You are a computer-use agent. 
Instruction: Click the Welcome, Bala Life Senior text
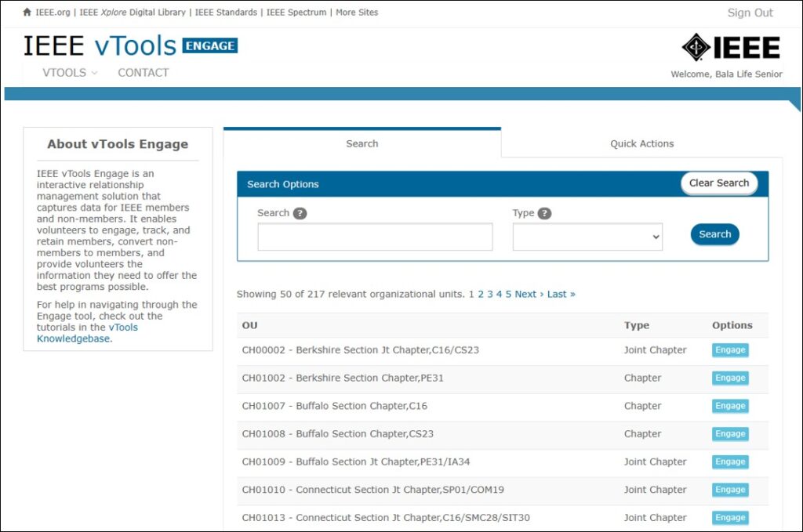tap(727, 74)
